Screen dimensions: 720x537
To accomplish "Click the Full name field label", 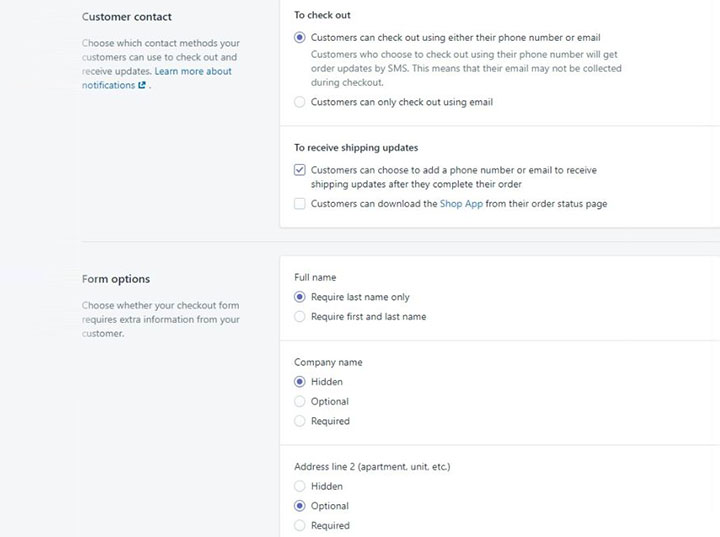I will click(315, 277).
